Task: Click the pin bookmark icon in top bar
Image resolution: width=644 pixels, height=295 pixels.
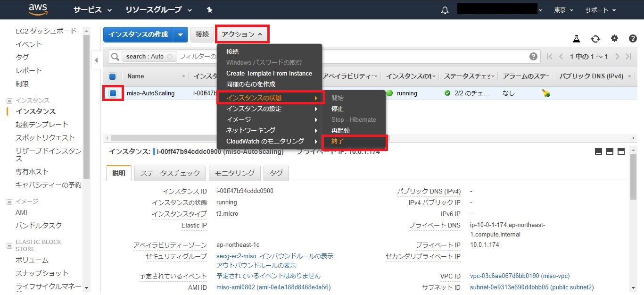Action: click(x=210, y=10)
